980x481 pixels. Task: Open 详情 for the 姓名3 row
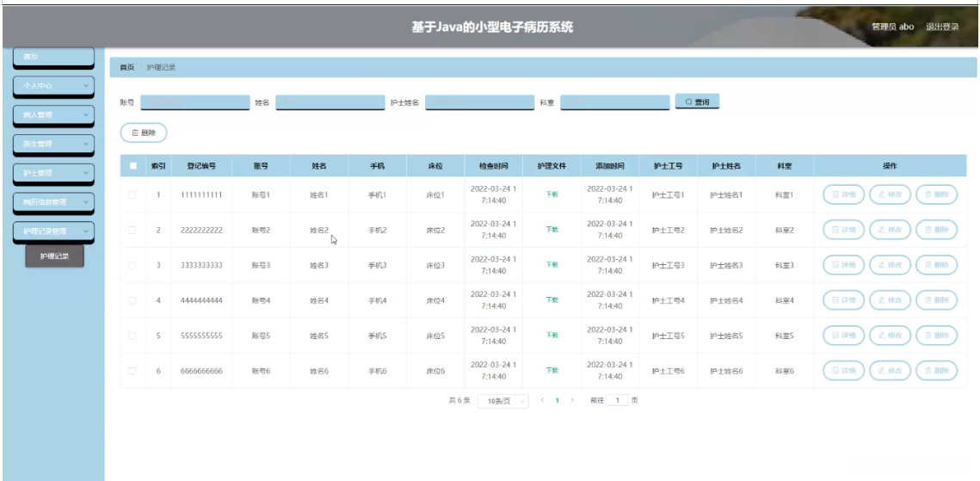843,265
